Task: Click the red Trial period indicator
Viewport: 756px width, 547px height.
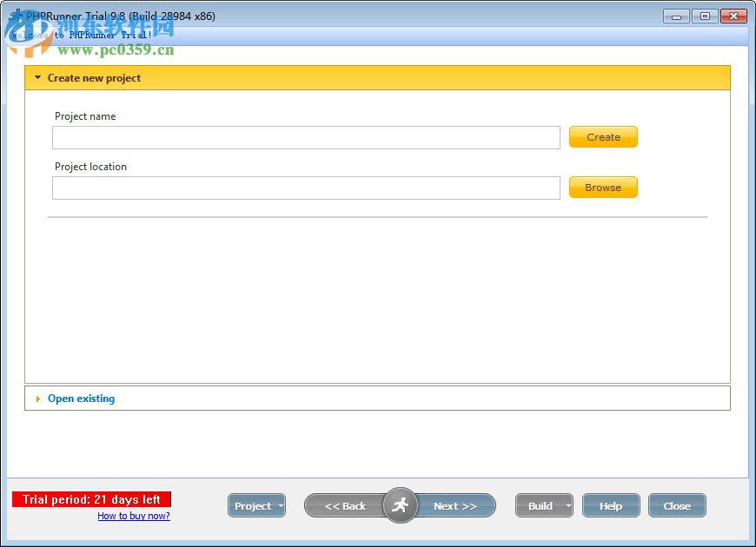Action: pyautogui.click(x=92, y=499)
